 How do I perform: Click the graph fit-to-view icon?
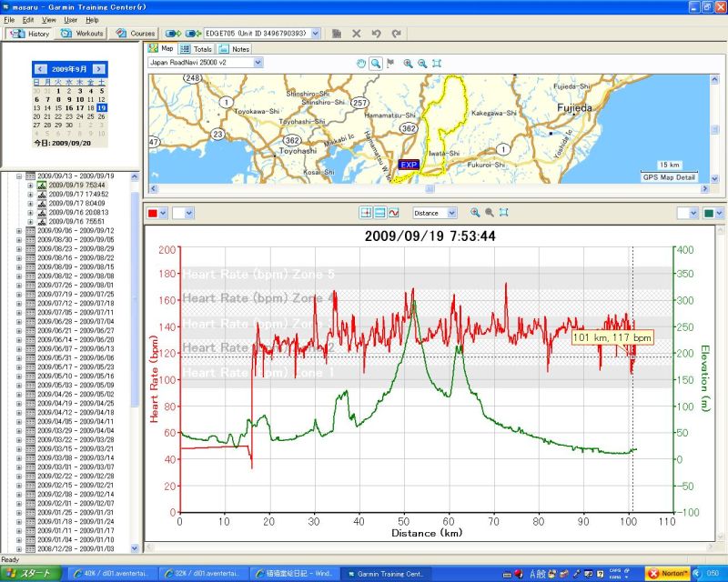[504, 213]
